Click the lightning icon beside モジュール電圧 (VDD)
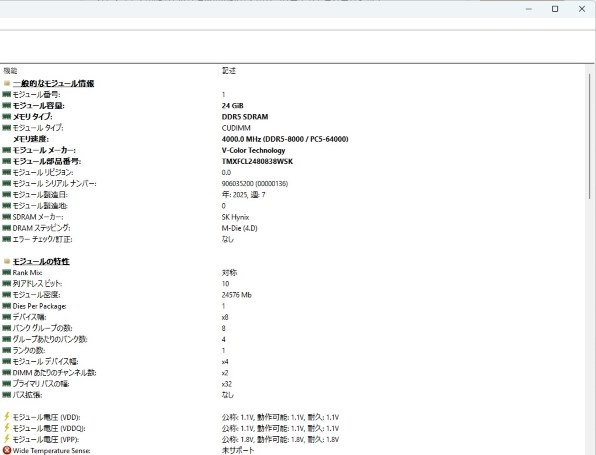 (6, 417)
